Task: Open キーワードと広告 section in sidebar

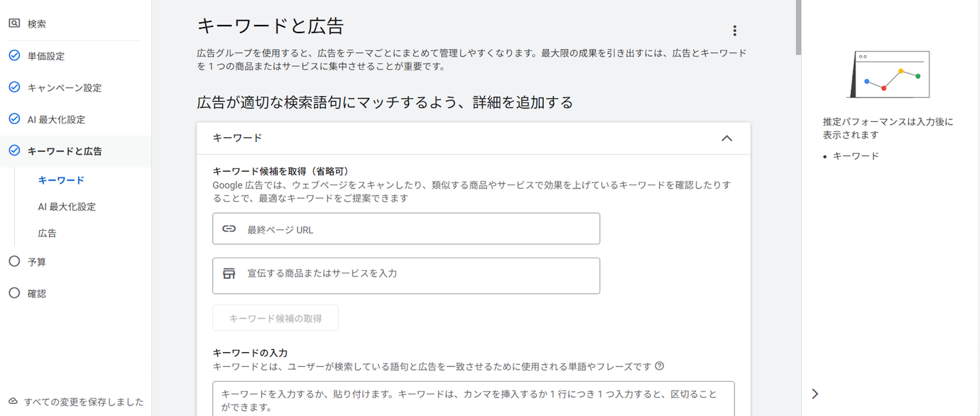Action: pos(64,151)
